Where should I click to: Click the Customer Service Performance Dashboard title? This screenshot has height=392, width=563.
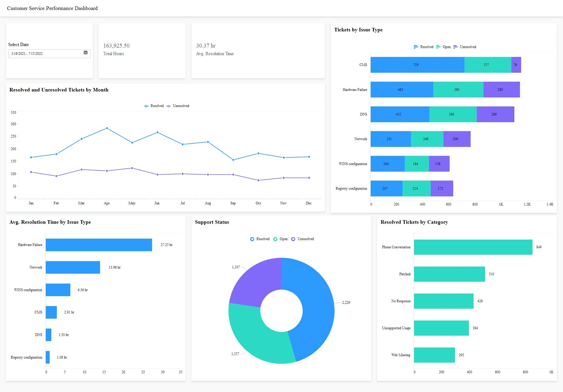[x=52, y=8]
